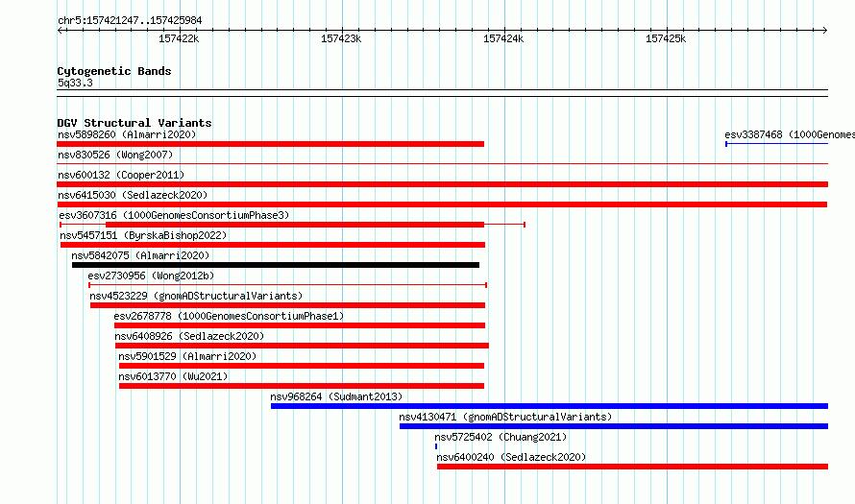Select the red bar for nsv5898260
Viewport: 855px width, 504px height.
tap(271, 144)
